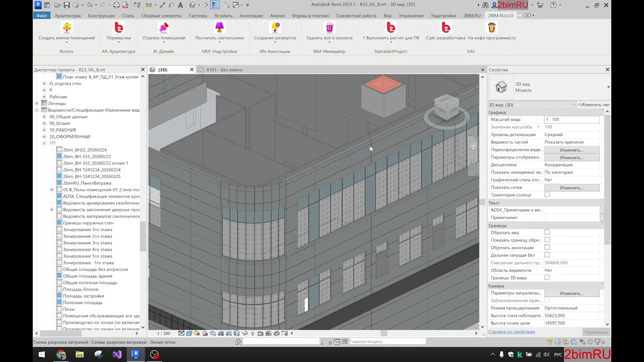
Task: Expand the 05 В_Полы-помещения tree node
Action: pyautogui.click(x=52, y=190)
